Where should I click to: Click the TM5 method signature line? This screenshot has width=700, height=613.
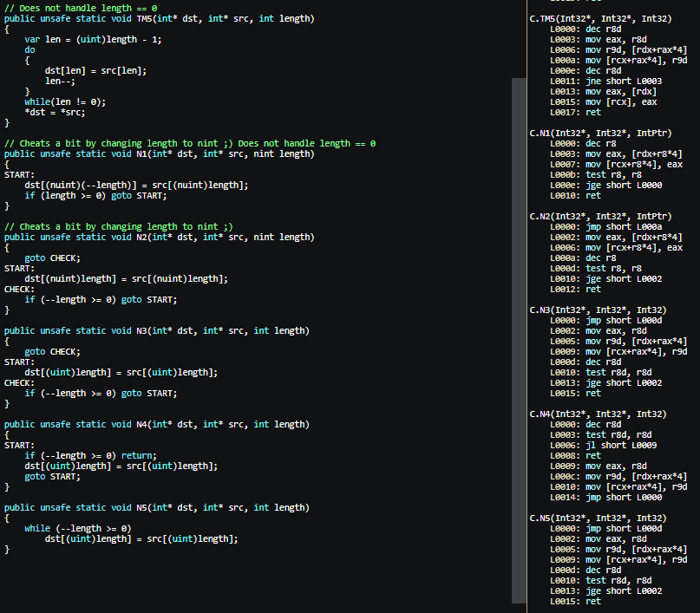160,19
